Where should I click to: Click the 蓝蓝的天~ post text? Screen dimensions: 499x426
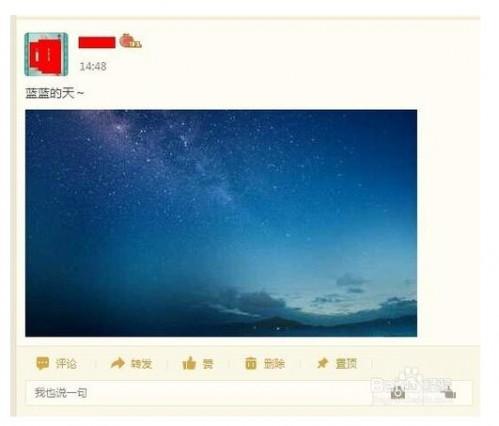(55, 93)
